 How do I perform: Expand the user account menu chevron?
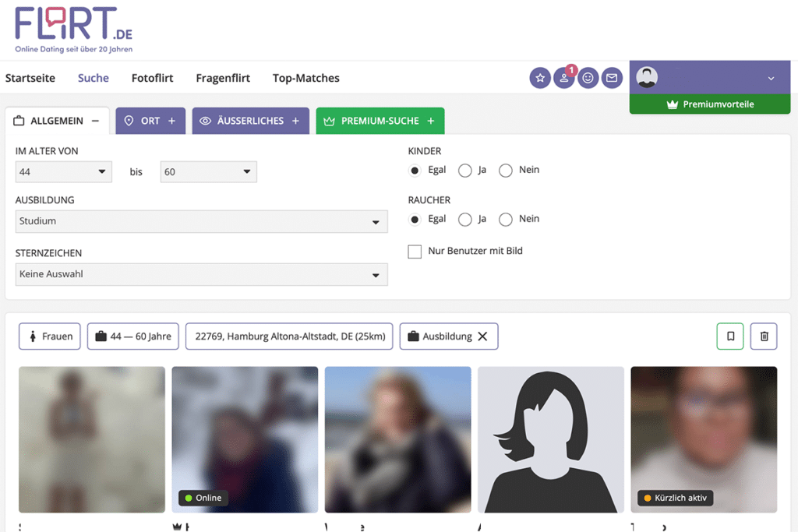coord(771,78)
